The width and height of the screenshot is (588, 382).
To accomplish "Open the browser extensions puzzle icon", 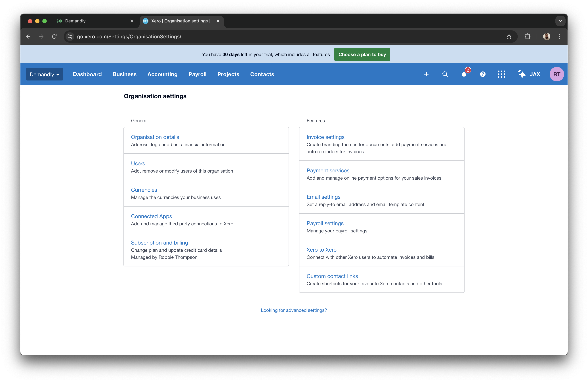I will (x=528, y=37).
